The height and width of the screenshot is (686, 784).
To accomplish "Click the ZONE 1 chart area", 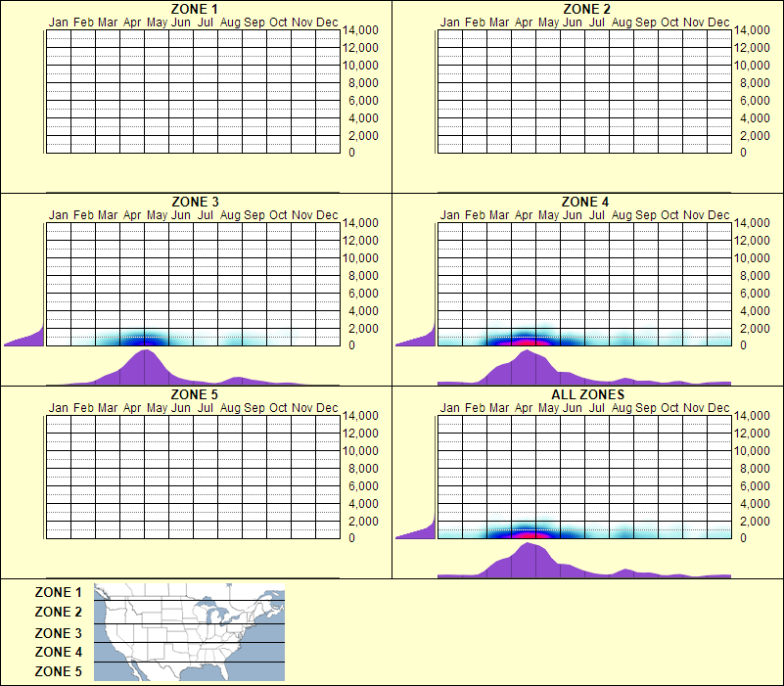I will 191,93.
